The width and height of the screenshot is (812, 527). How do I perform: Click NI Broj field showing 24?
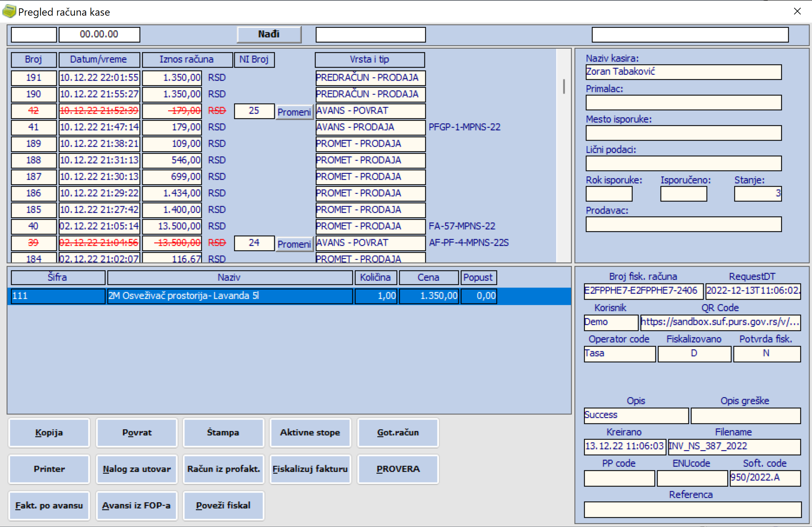(x=254, y=243)
